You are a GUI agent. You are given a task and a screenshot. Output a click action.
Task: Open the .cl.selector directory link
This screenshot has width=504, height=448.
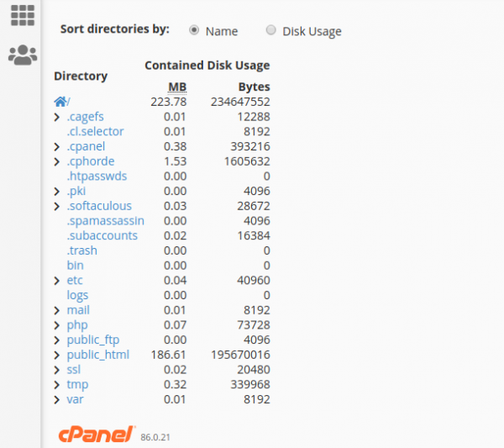(95, 131)
